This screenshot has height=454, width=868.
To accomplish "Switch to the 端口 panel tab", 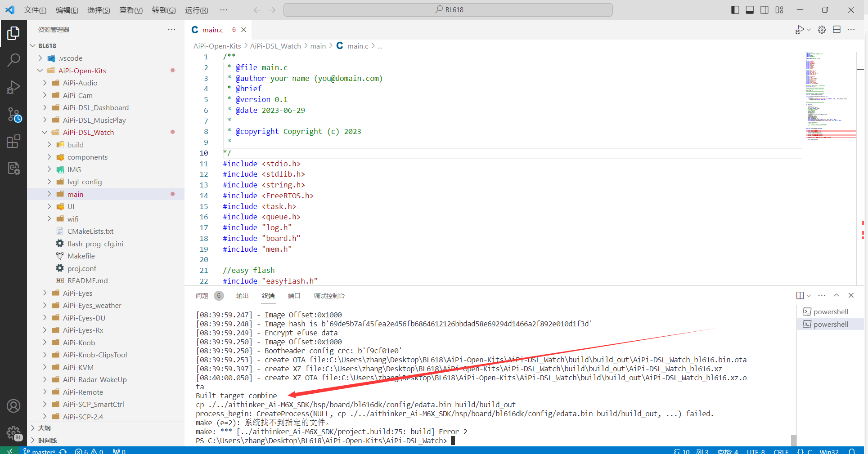I will [294, 296].
